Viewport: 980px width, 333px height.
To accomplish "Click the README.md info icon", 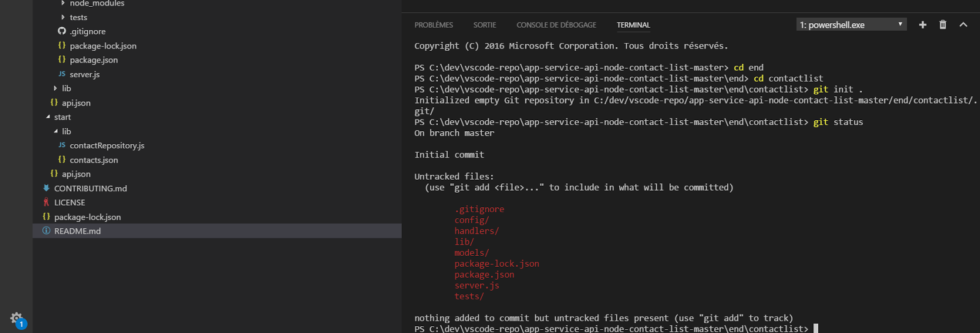I will 46,231.
